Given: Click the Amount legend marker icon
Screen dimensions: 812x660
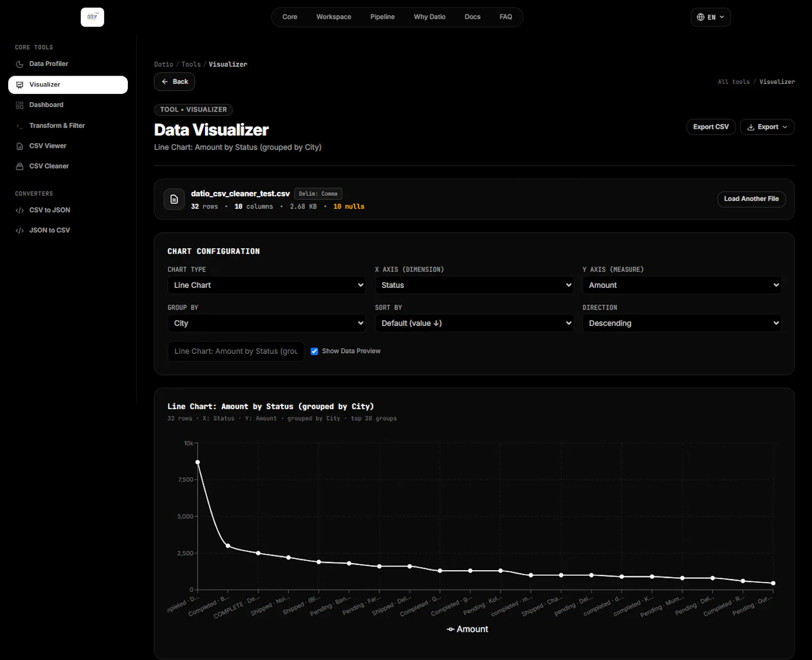Looking at the screenshot, I should (x=450, y=630).
